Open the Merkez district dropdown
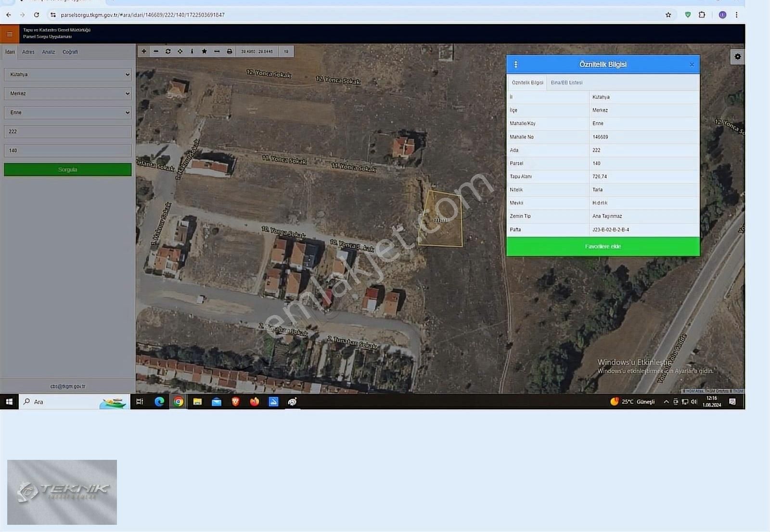This screenshot has width=770, height=532. tap(67, 93)
